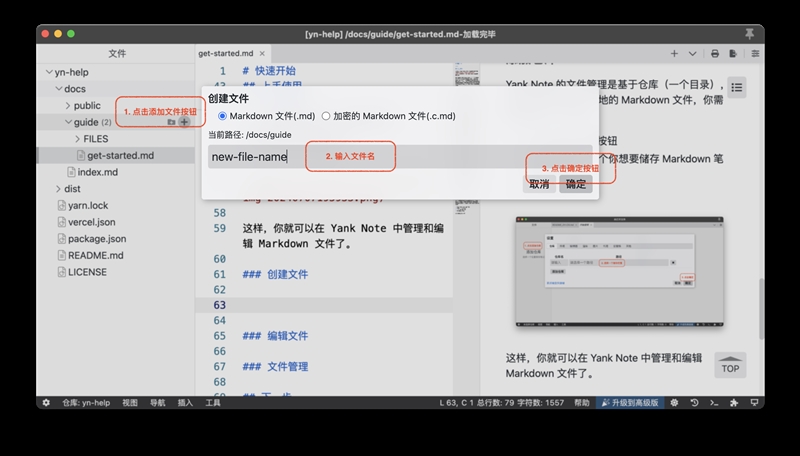The width and height of the screenshot is (800, 456).
Task: Click the pin window icon in the title bar
Action: click(x=749, y=34)
